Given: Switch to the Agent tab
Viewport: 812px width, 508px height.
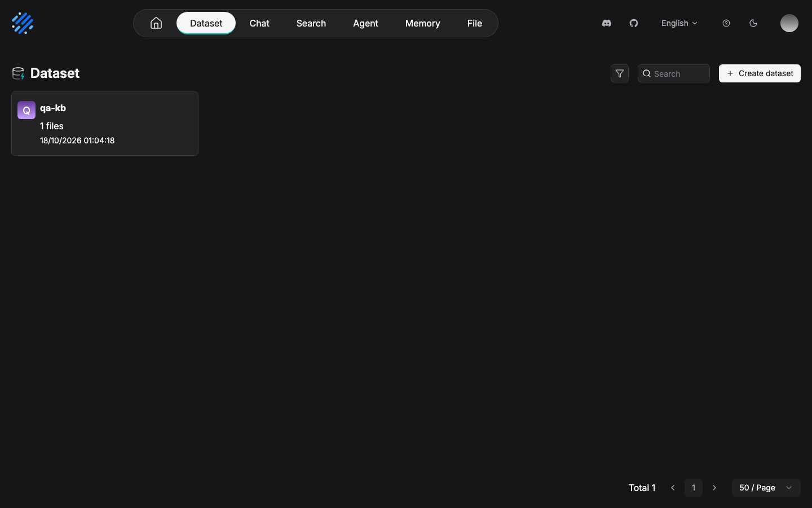Looking at the screenshot, I should point(365,23).
